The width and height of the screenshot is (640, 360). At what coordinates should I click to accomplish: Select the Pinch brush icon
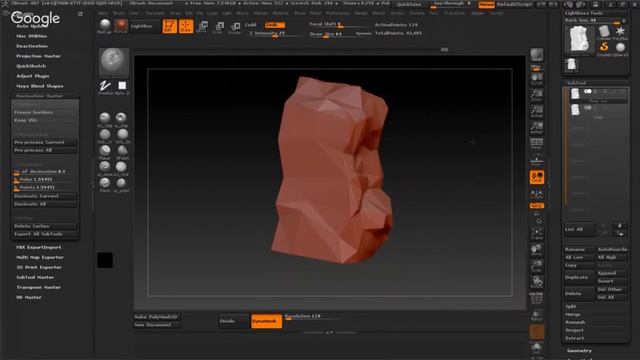point(105,184)
